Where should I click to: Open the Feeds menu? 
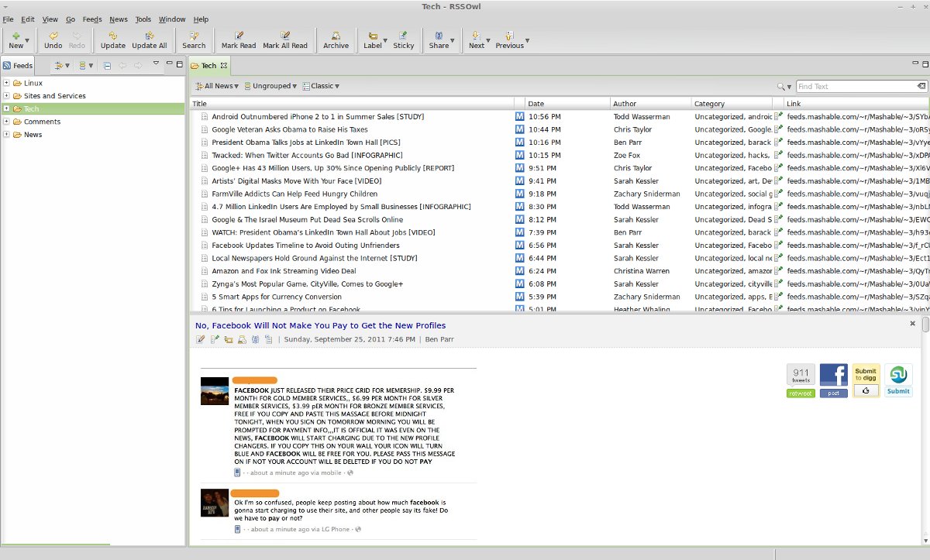click(92, 19)
